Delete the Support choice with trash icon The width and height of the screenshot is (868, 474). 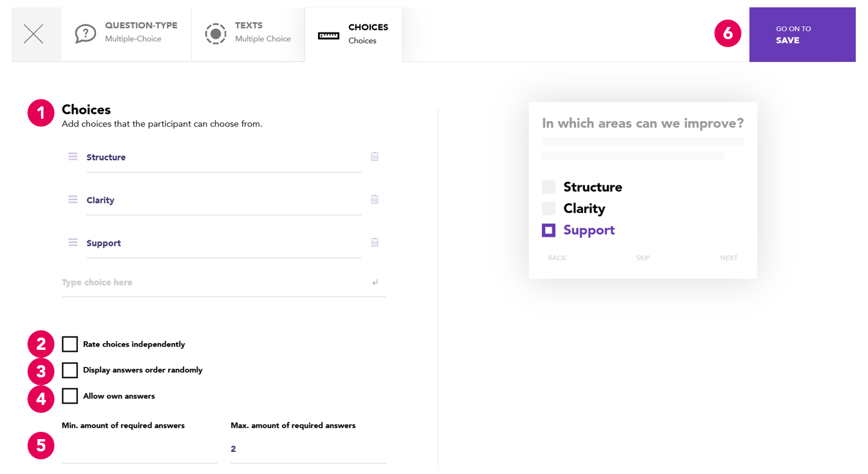click(375, 242)
